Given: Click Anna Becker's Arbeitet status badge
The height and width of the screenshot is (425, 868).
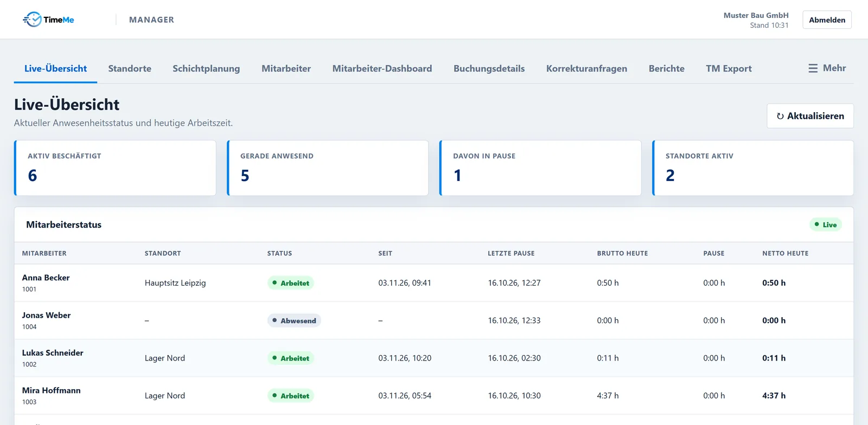Looking at the screenshot, I should coord(291,283).
